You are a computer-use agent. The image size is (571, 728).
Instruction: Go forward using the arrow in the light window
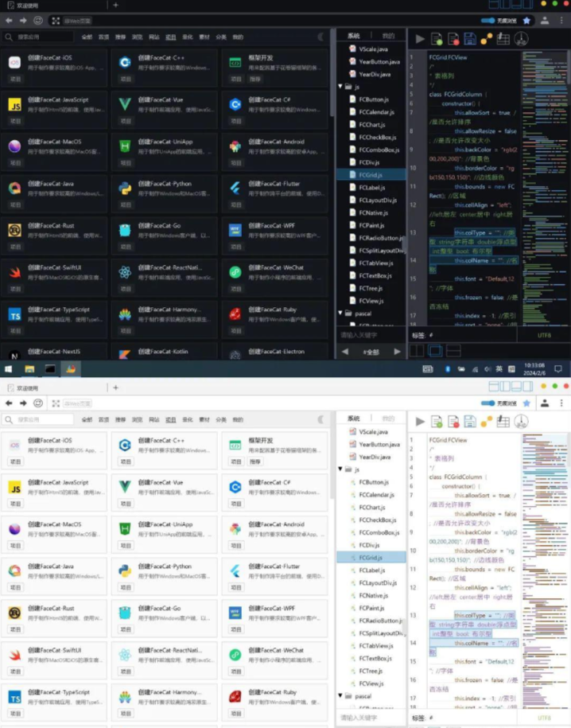coord(23,403)
